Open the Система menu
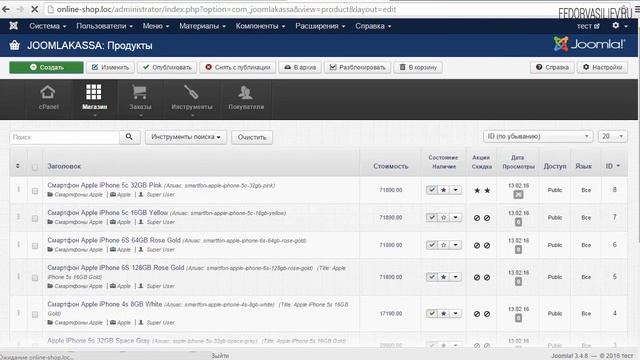Screen dimensions: 640x360 (x=47, y=26)
